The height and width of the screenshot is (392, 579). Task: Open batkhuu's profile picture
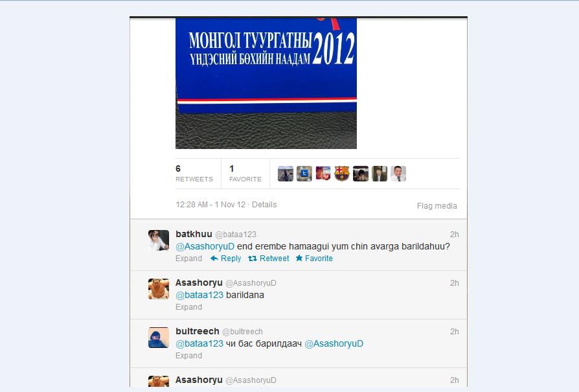159,240
